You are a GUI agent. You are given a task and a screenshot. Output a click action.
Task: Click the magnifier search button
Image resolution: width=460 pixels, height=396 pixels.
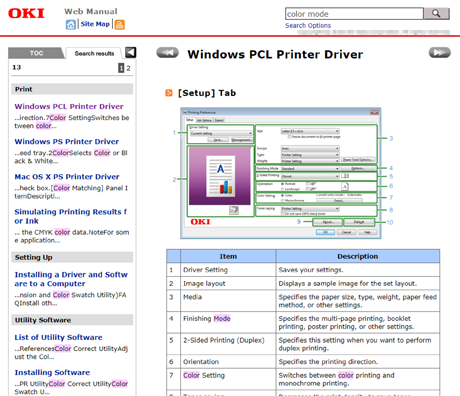[x=436, y=14]
